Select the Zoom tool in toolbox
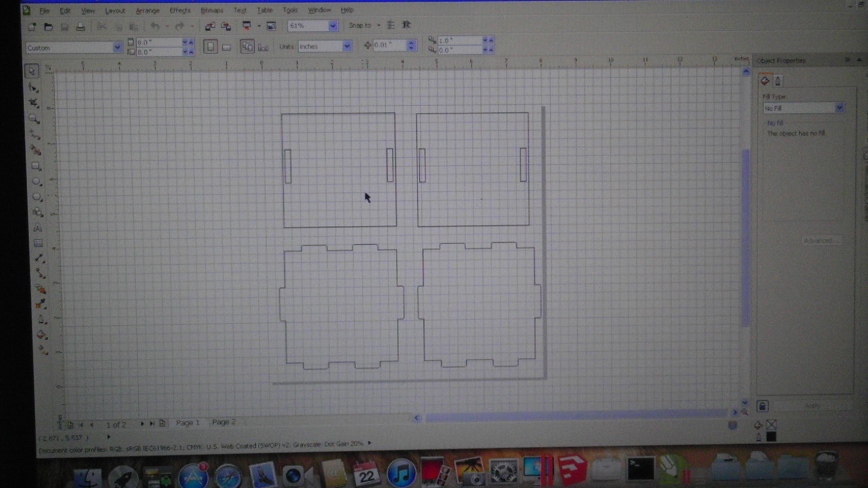This screenshot has height=488, width=868. click(34, 119)
